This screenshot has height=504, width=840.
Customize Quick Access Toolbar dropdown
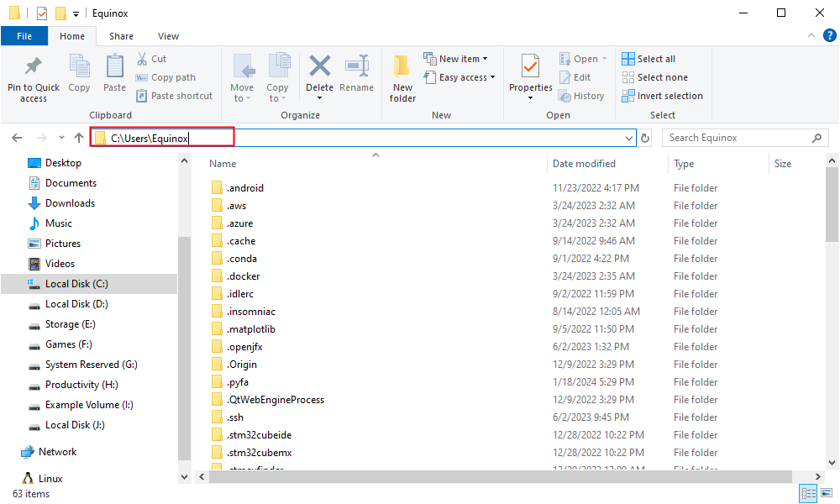(x=76, y=14)
